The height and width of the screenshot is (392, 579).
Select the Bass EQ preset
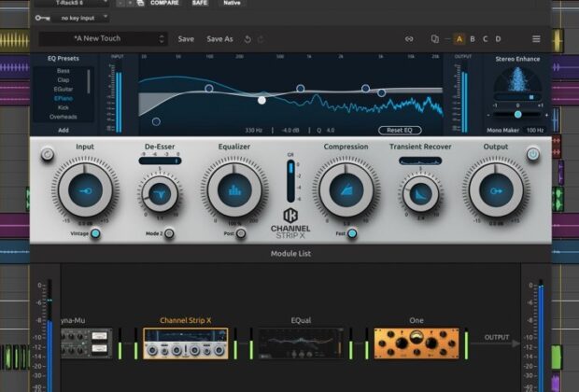coord(64,71)
